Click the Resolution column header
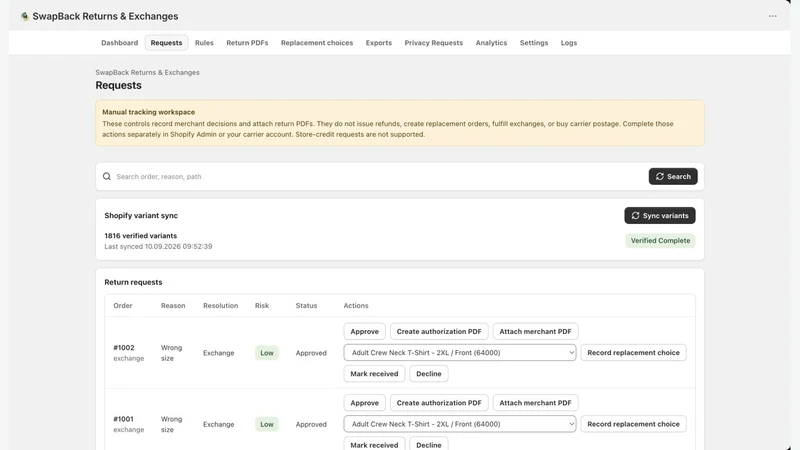 click(x=220, y=306)
